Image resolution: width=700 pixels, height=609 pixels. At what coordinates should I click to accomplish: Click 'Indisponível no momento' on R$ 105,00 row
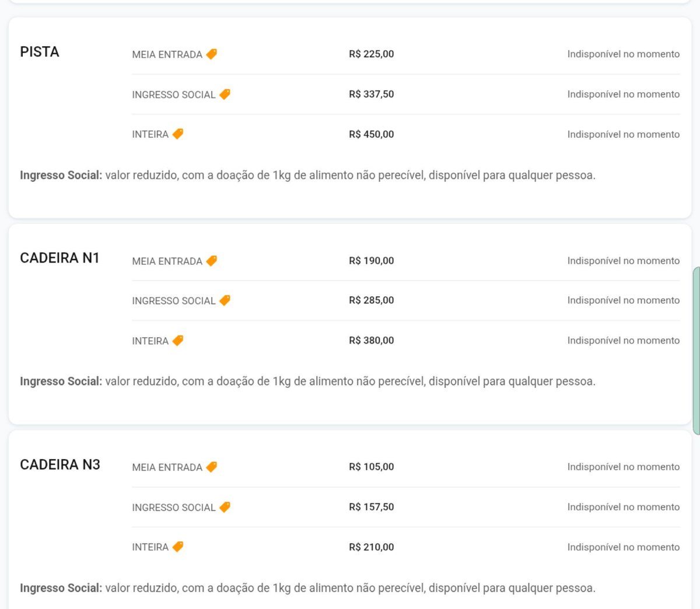point(624,467)
